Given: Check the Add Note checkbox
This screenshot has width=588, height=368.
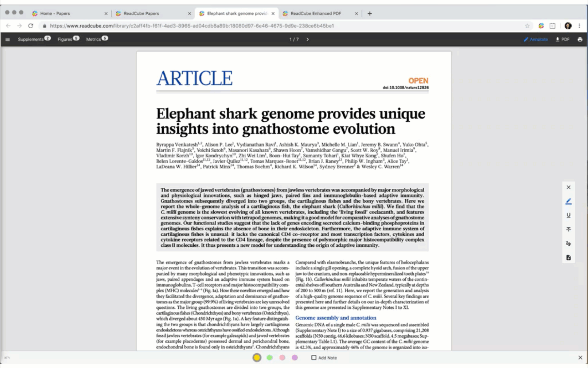Looking at the screenshot, I should (x=314, y=357).
